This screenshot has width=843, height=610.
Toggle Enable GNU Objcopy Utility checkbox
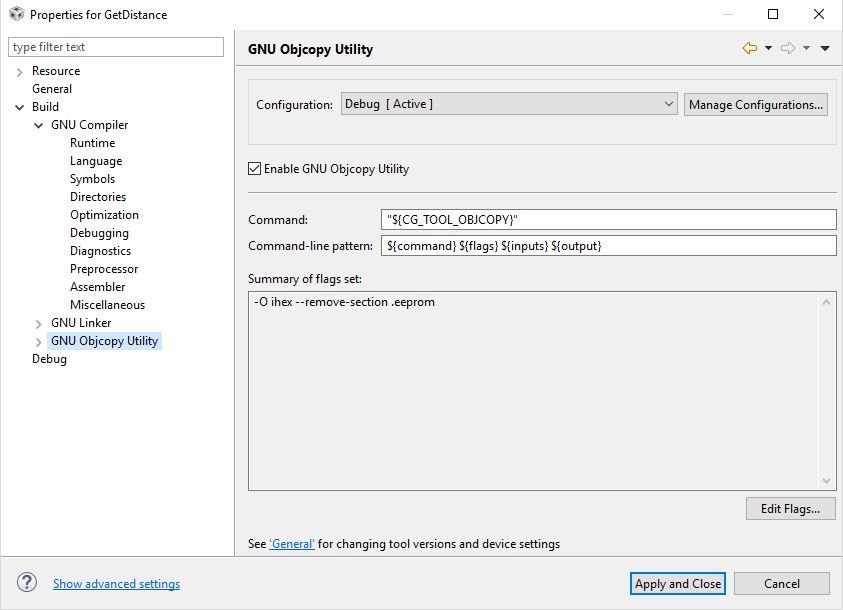point(255,169)
